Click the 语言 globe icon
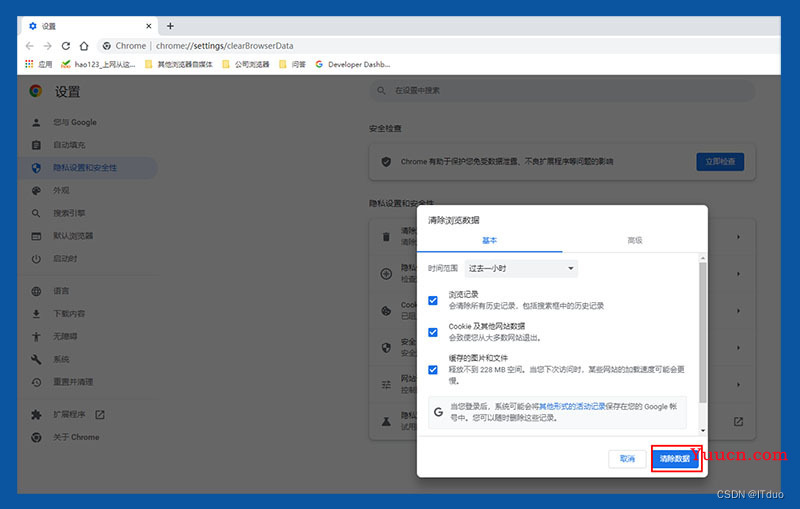The height and width of the screenshot is (509, 800). pyautogui.click(x=36, y=291)
